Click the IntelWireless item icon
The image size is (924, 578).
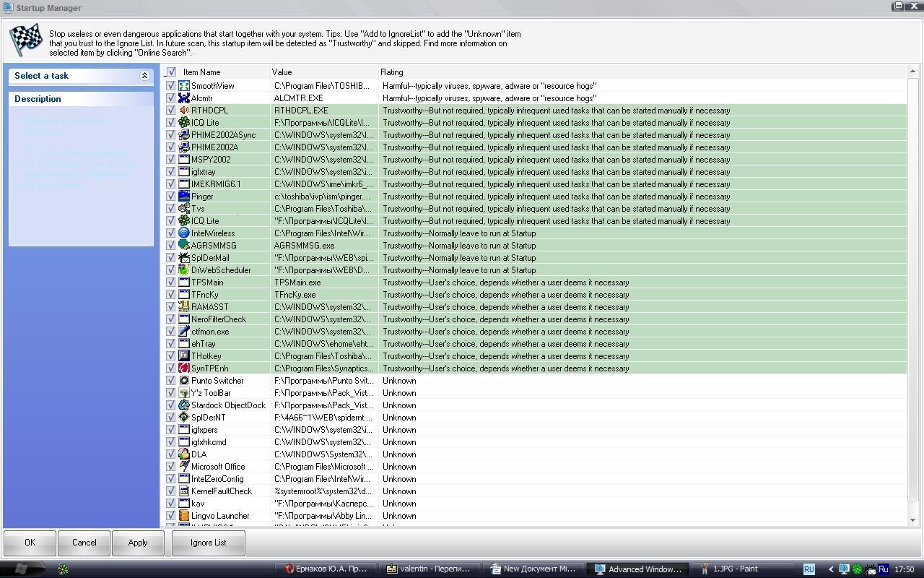[x=184, y=233]
